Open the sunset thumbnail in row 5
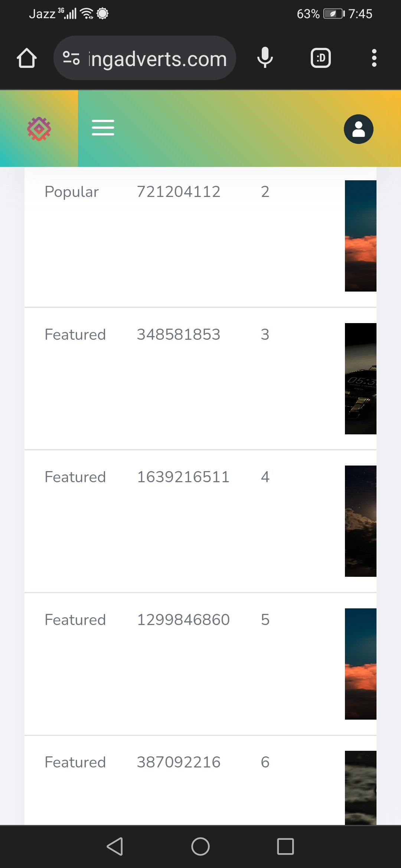Viewport: 401px width, 868px height. click(361, 664)
